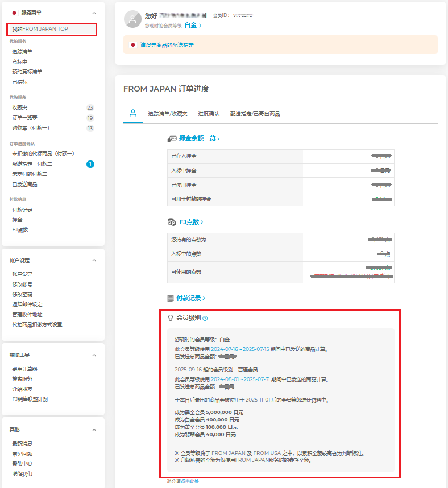Screen dimensions: 448x488
Task: Click 请设定商品的配送指定 notice link
Action: (x=167, y=45)
